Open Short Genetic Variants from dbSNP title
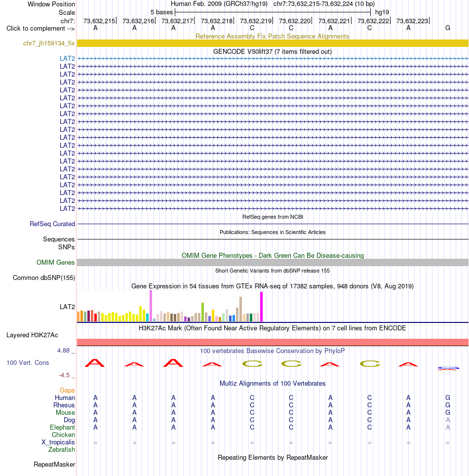469x476 pixels. click(273, 271)
